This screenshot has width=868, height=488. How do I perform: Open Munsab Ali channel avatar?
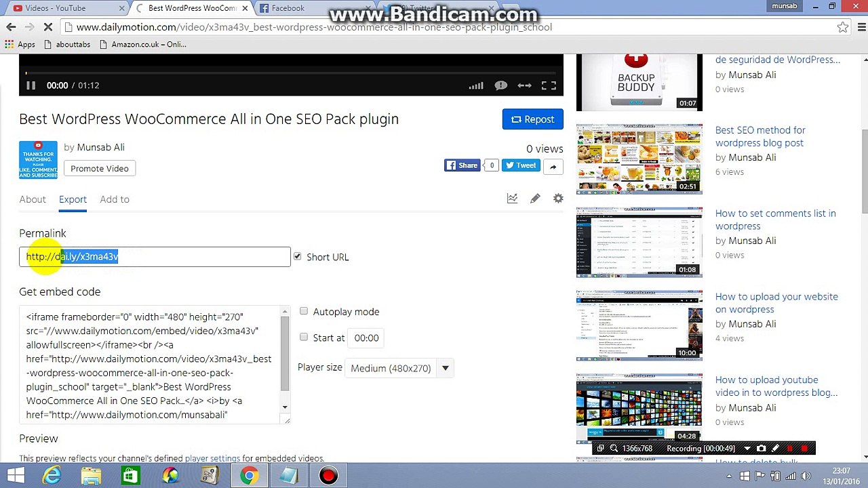click(38, 160)
